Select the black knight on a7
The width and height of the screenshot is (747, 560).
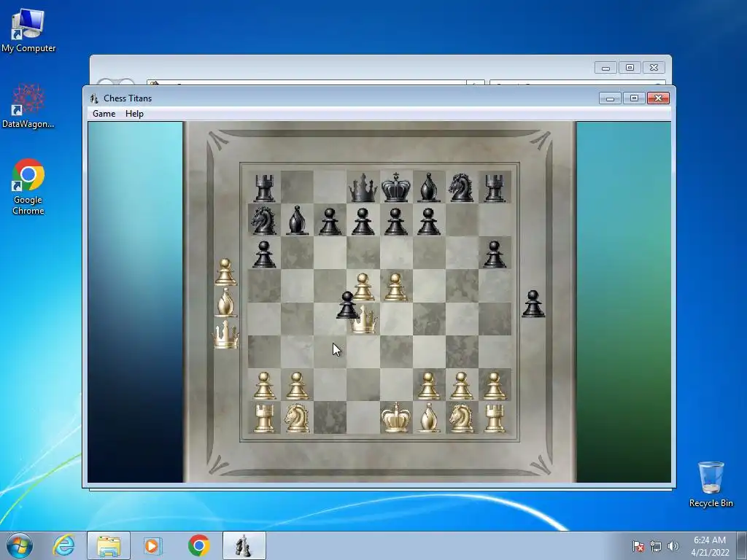(x=264, y=220)
